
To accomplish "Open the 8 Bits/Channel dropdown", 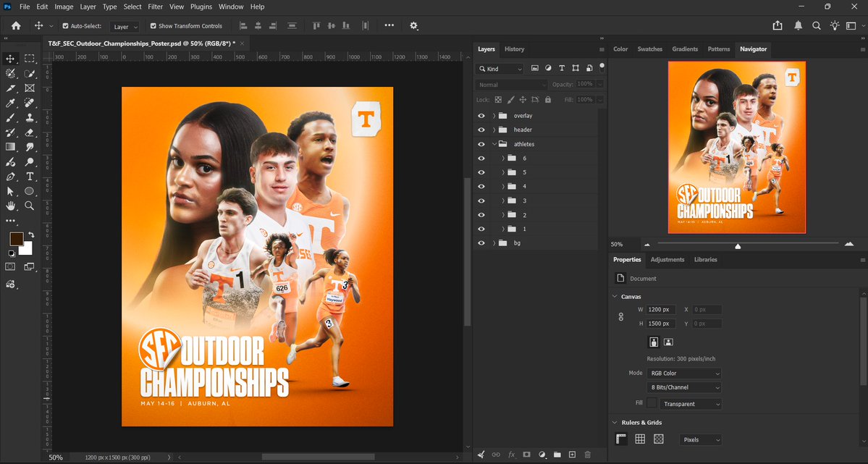I will click(684, 387).
